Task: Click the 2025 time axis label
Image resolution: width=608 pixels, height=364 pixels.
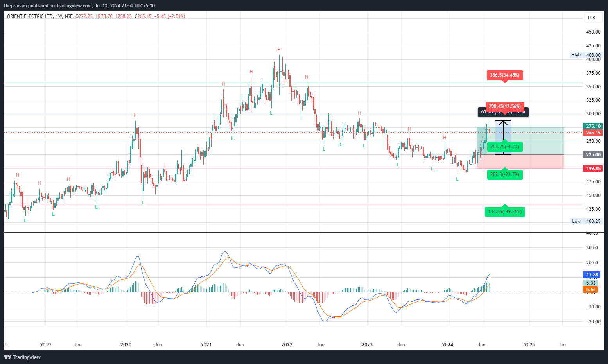Action: pyautogui.click(x=529, y=345)
